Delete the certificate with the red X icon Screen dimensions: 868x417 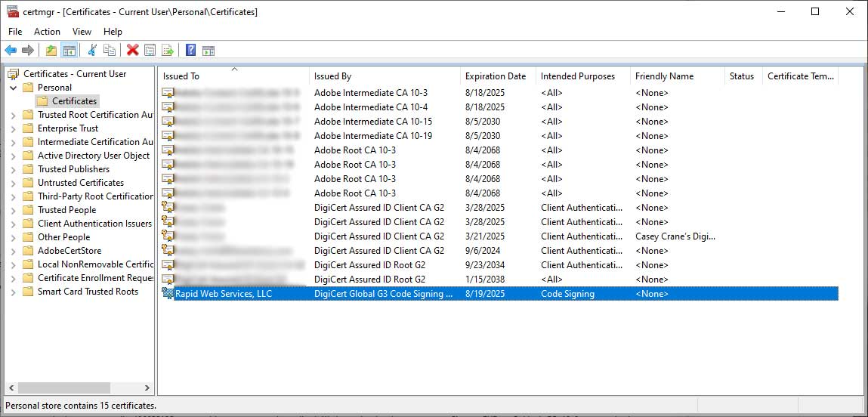[133, 51]
